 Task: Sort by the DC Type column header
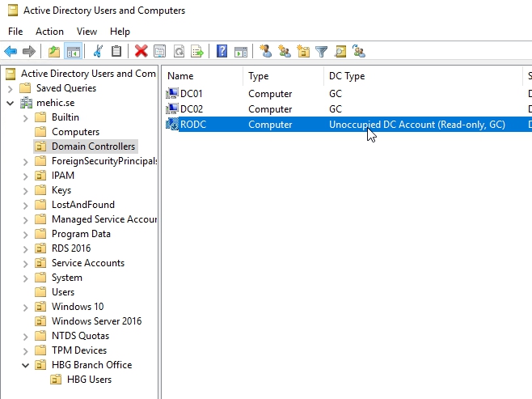tap(420, 76)
